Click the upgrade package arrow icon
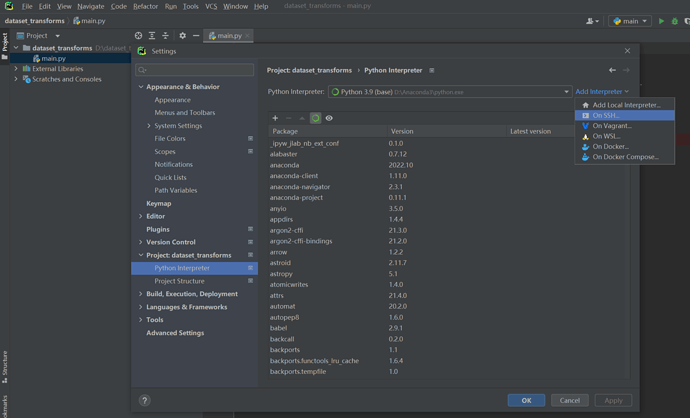690x418 pixels. [x=302, y=118]
